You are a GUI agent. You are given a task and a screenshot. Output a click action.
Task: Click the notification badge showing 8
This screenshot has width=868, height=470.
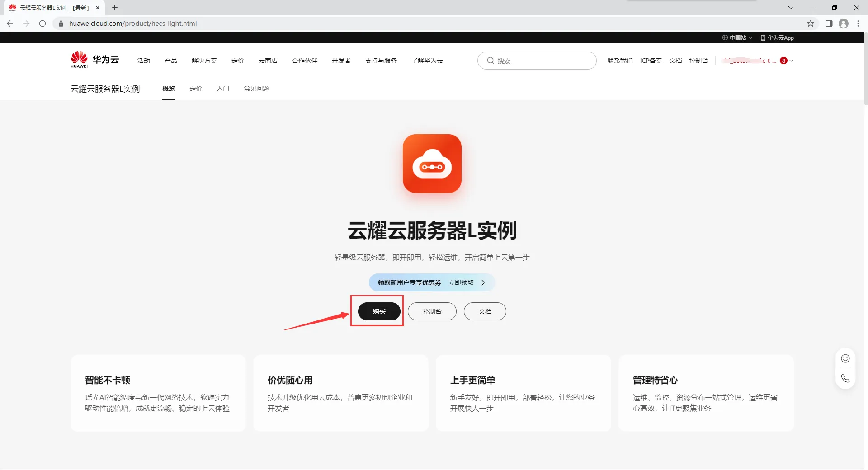(784, 61)
